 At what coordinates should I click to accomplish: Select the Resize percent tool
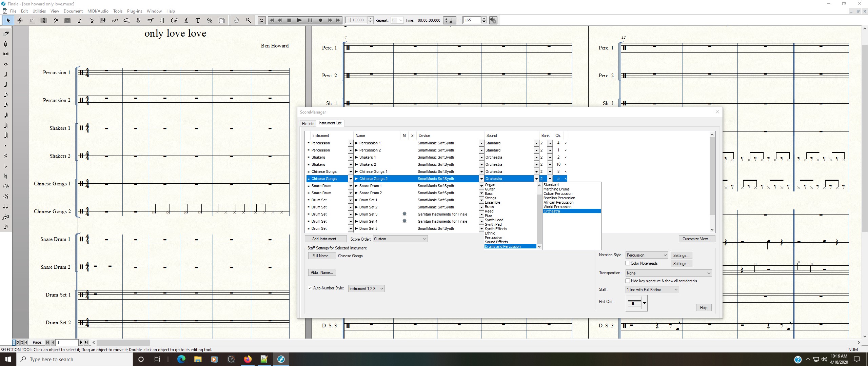210,20
